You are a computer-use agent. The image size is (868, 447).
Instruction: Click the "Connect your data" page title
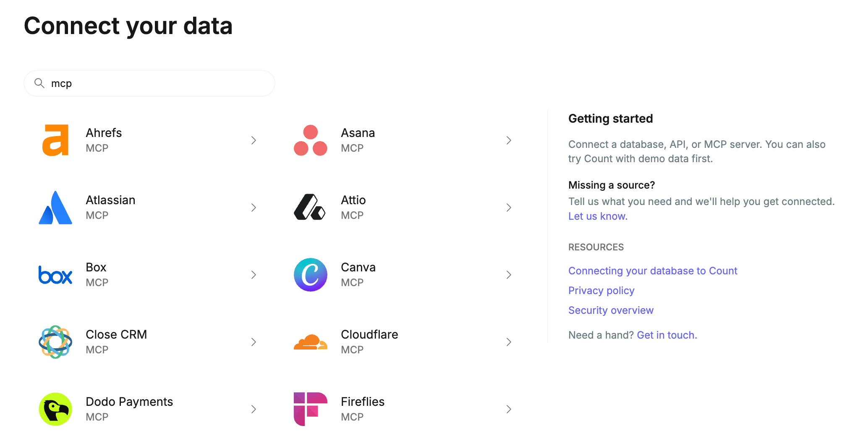pos(128,26)
